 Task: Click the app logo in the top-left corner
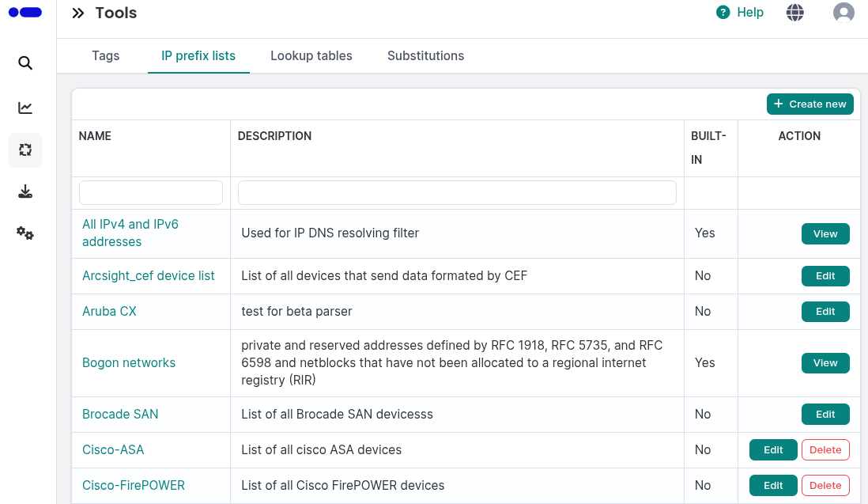(x=25, y=12)
